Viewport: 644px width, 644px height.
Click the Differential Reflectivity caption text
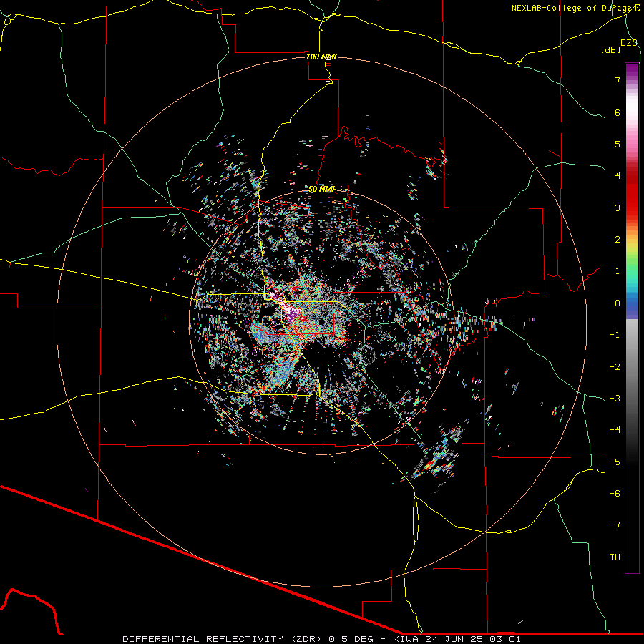click(321, 639)
